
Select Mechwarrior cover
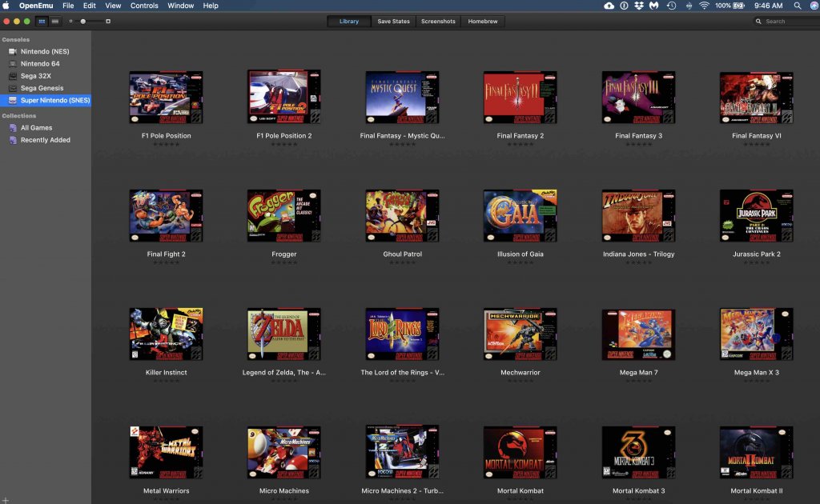click(521, 334)
